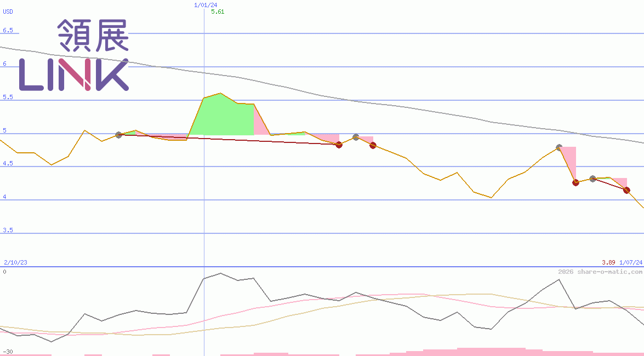The image size is (644, 356).
Task: Click the red marker ending the long red trend line
Action: [x=339, y=145]
